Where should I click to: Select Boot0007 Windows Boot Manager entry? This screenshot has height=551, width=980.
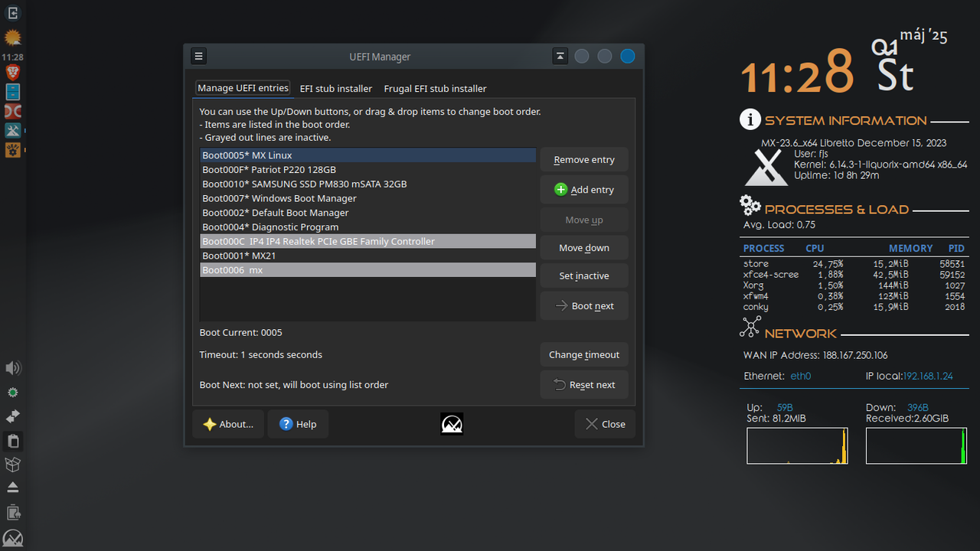(368, 198)
